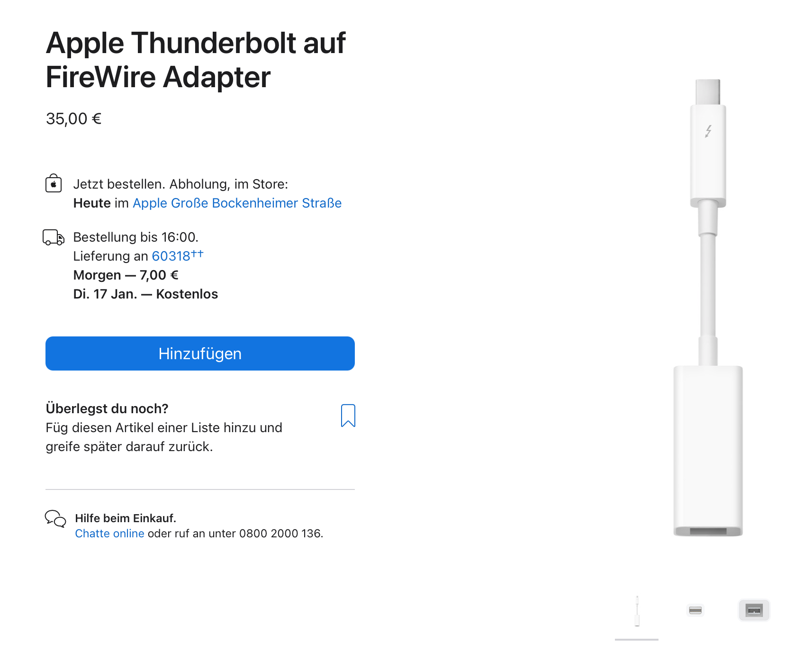Show the Thunderbolt connector thumbnail view
This screenshot has height=652, width=812.
(x=695, y=610)
